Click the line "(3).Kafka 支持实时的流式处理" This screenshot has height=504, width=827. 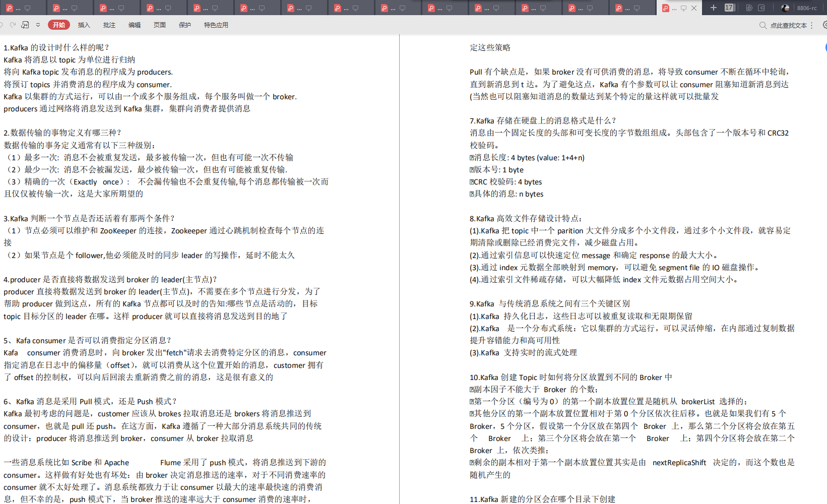pyautogui.click(x=523, y=352)
